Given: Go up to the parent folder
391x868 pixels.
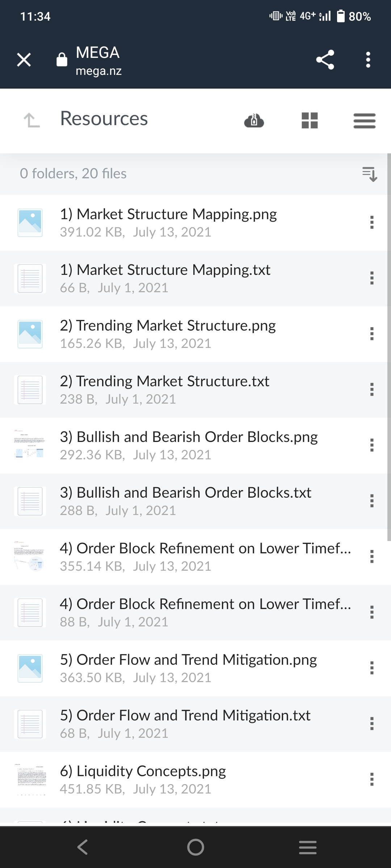Looking at the screenshot, I should point(32,120).
